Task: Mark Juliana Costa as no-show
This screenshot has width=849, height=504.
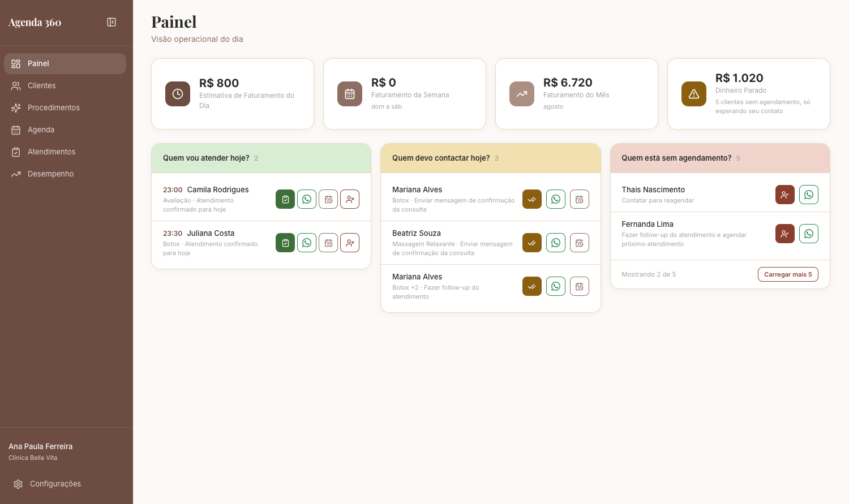Action: point(350,243)
